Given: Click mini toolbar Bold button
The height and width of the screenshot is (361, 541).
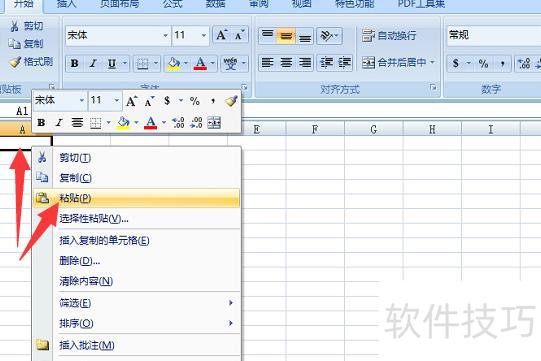Looking at the screenshot, I should click(41, 123).
